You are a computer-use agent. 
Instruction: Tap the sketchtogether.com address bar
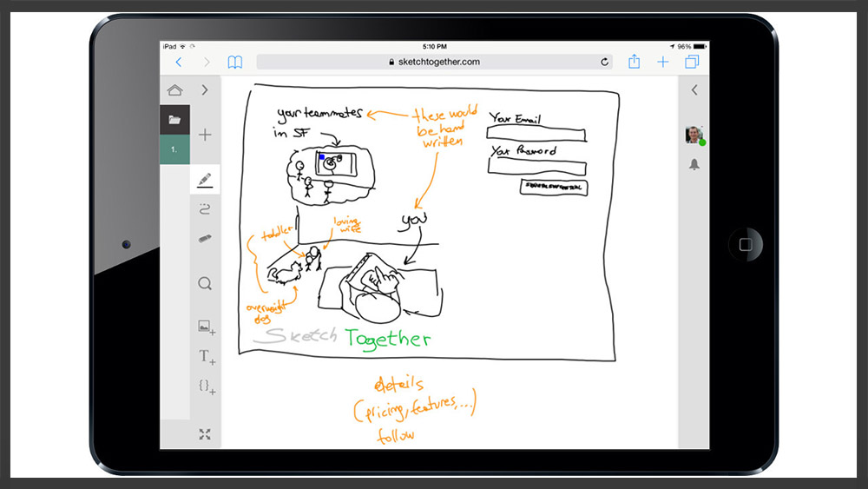[434, 62]
